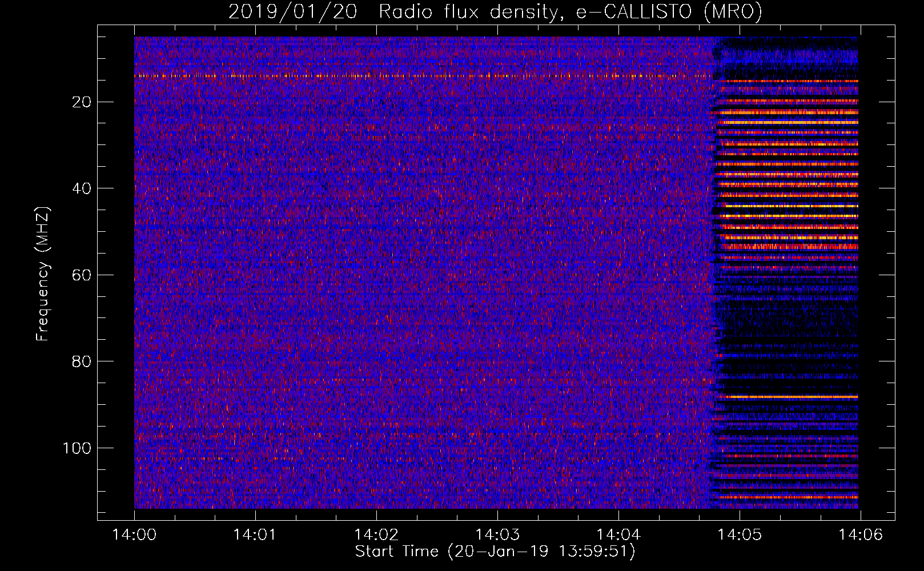
Task: Click the 20 frequency tick label
Action: [x=82, y=102]
